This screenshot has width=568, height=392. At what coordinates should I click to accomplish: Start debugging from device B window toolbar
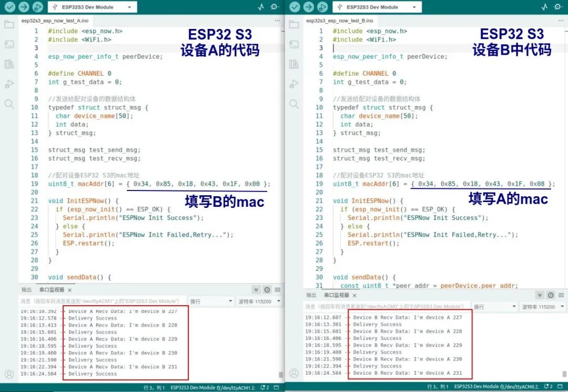point(322,7)
